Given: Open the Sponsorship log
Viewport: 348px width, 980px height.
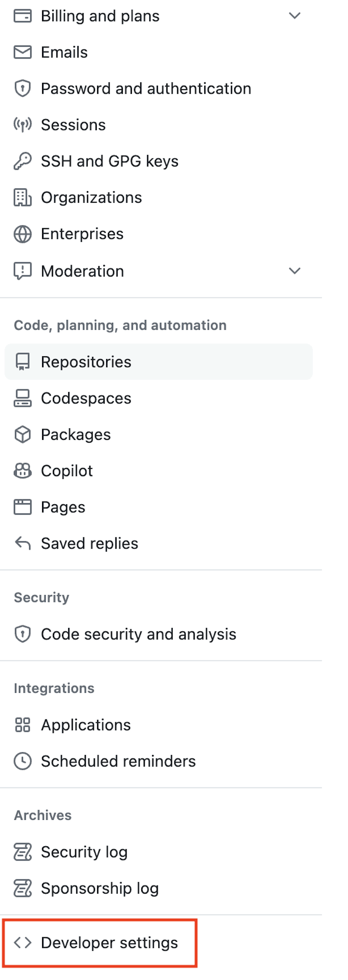Looking at the screenshot, I should 100,888.
